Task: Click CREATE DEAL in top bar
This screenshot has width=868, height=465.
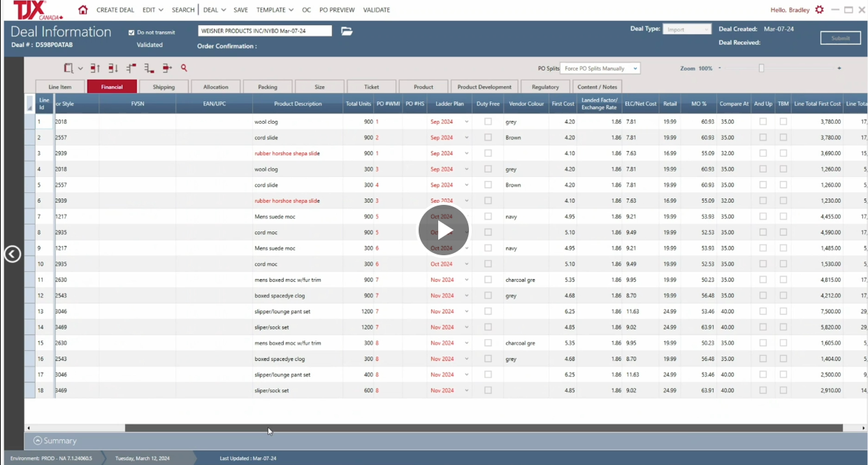Action: click(x=115, y=10)
